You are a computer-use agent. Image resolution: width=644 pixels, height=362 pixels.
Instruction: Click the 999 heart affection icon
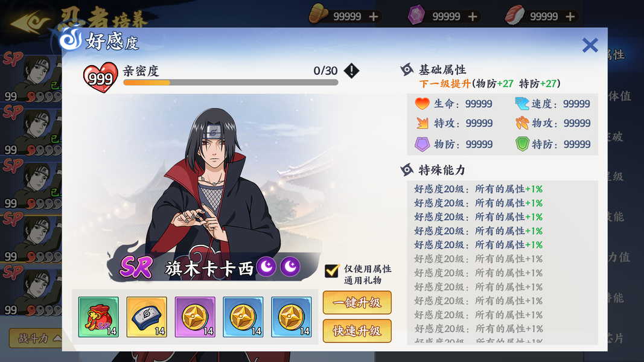[100, 77]
